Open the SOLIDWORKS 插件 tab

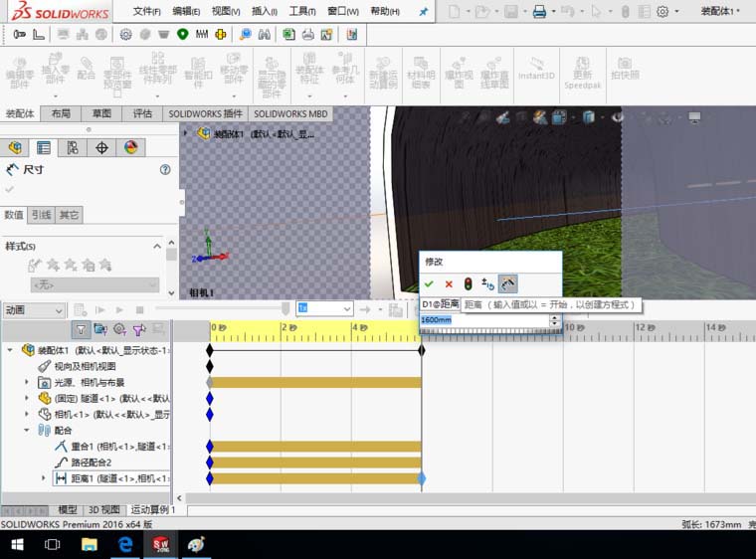pos(205,113)
